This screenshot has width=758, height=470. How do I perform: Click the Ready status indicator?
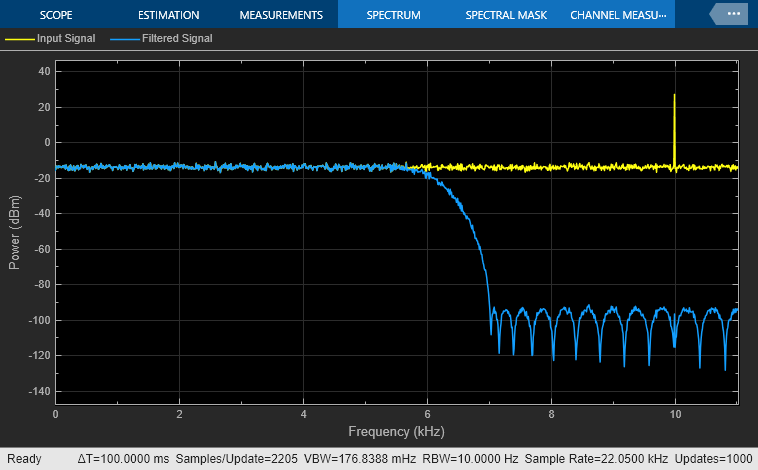(24, 459)
